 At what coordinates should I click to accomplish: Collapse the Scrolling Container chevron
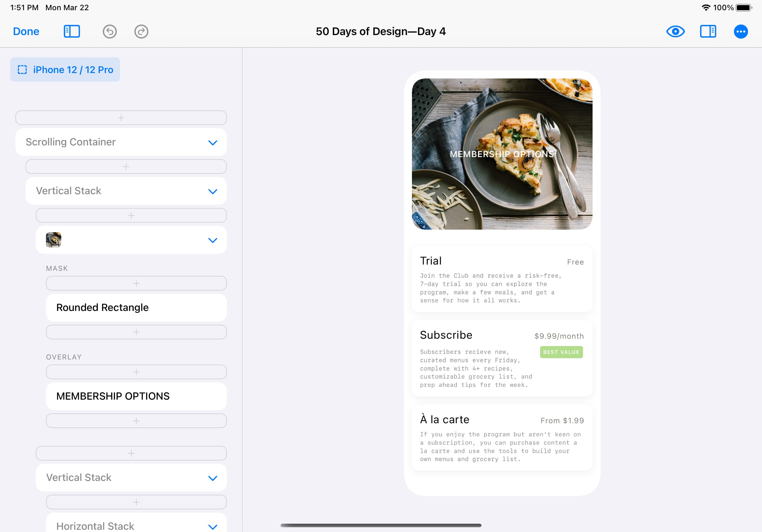click(213, 143)
